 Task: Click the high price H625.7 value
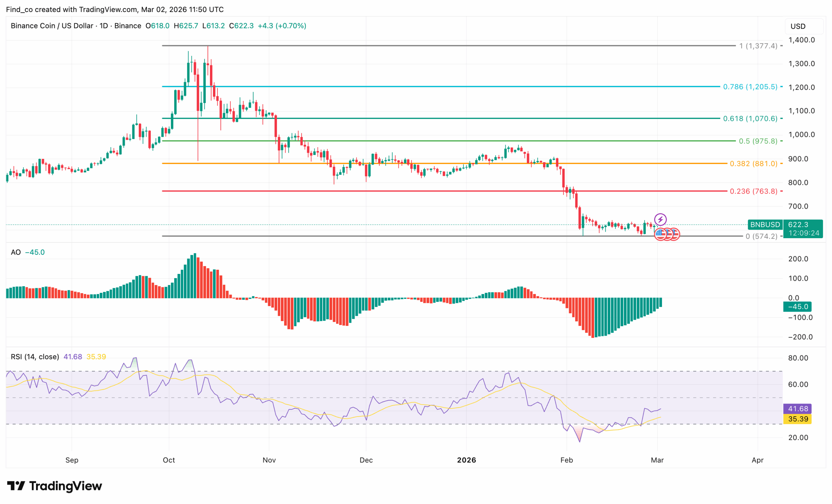coord(186,26)
